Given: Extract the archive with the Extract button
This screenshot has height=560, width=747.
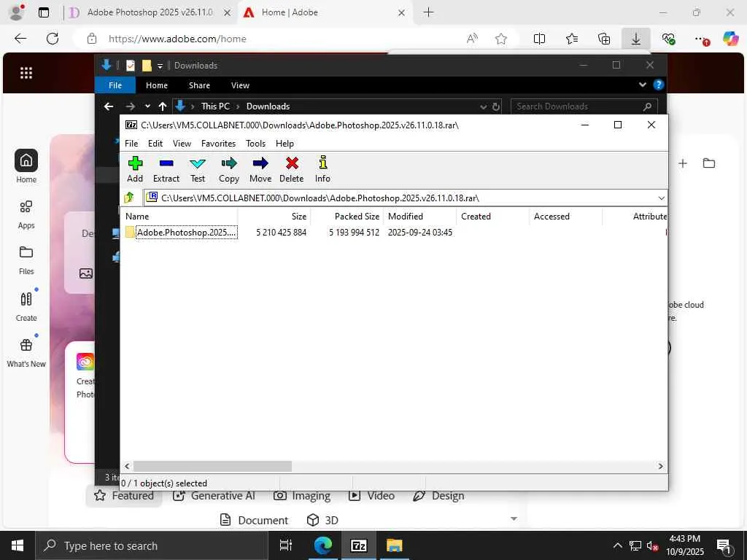Looking at the screenshot, I should [166, 169].
